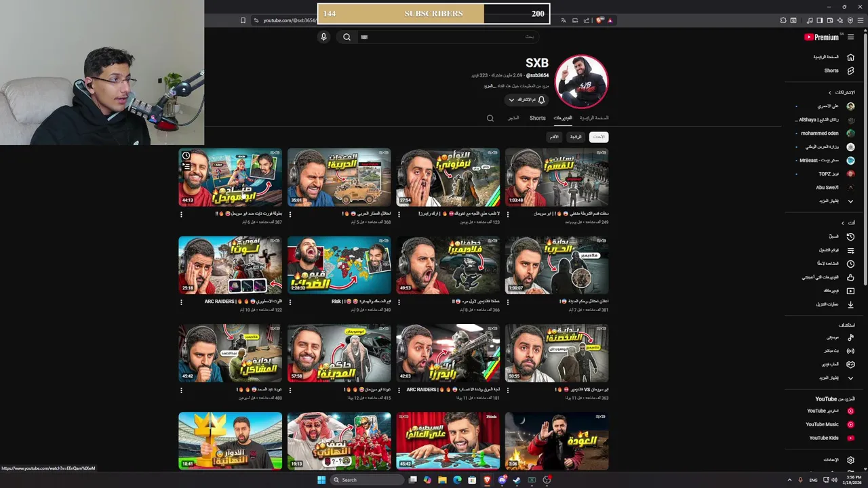The width and height of the screenshot is (868, 488).
Task: Show hidden system tray icons chevron
Action: (x=789, y=480)
